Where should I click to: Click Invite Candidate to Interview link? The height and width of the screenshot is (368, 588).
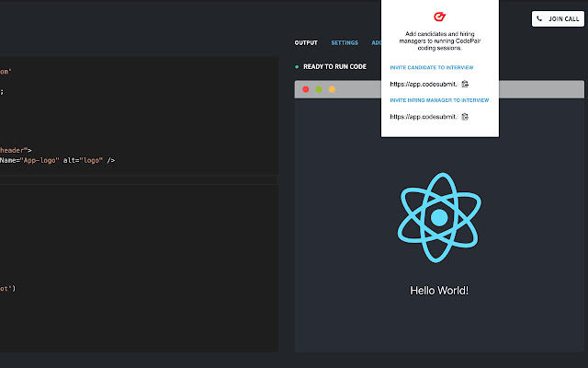432,67
